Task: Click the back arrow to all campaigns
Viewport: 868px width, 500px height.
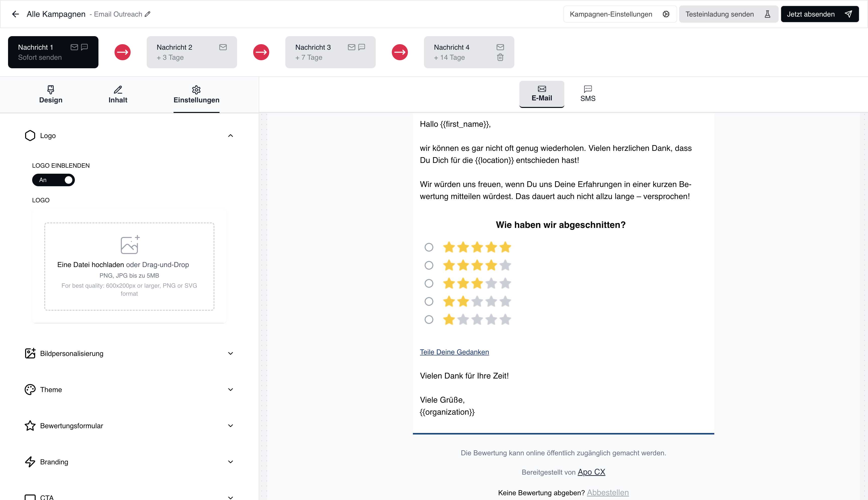Action: pos(15,14)
